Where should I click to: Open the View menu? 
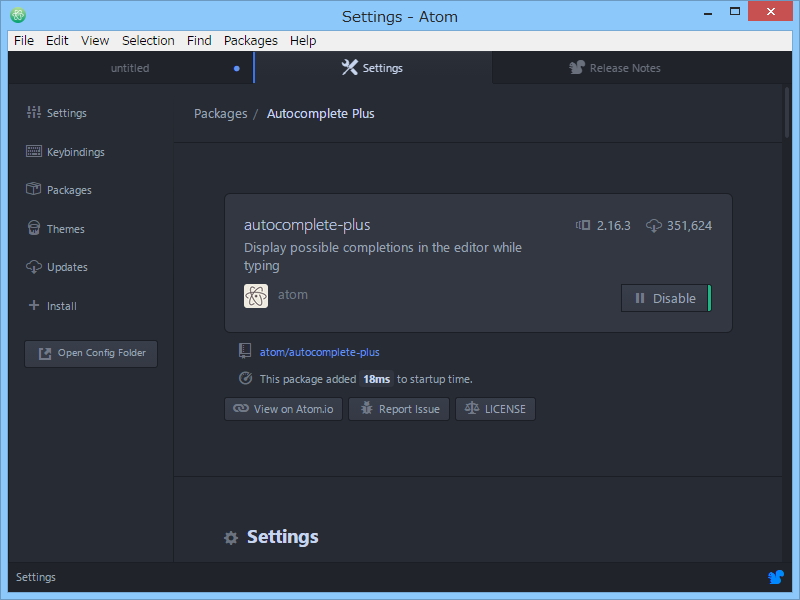click(x=95, y=41)
